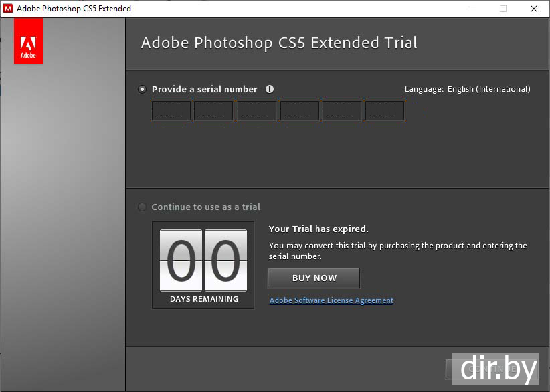The height and width of the screenshot is (392, 550).
Task: Minimize the Photoshop CS5 Extended window
Action: (x=472, y=9)
